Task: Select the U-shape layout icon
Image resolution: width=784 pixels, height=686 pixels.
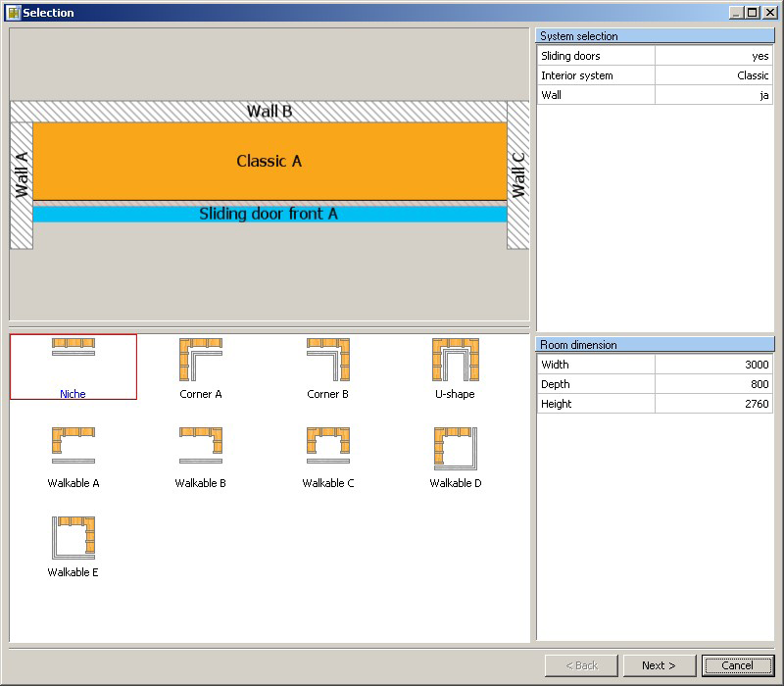Action: pos(455,360)
